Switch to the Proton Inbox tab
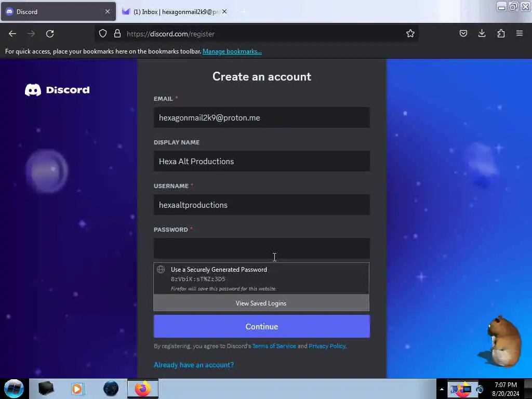Viewport: 532px width, 399px height. point(175,11)
